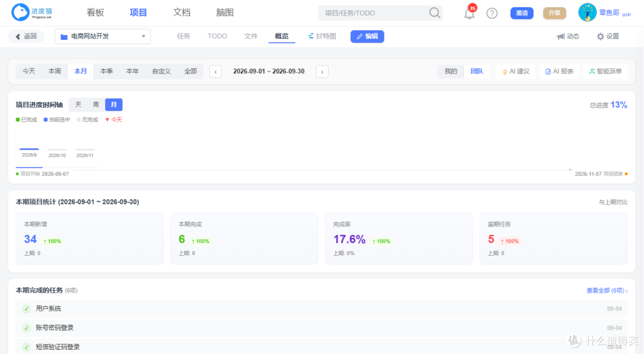Switch view to 团队
644x354 pixels.
477,71
